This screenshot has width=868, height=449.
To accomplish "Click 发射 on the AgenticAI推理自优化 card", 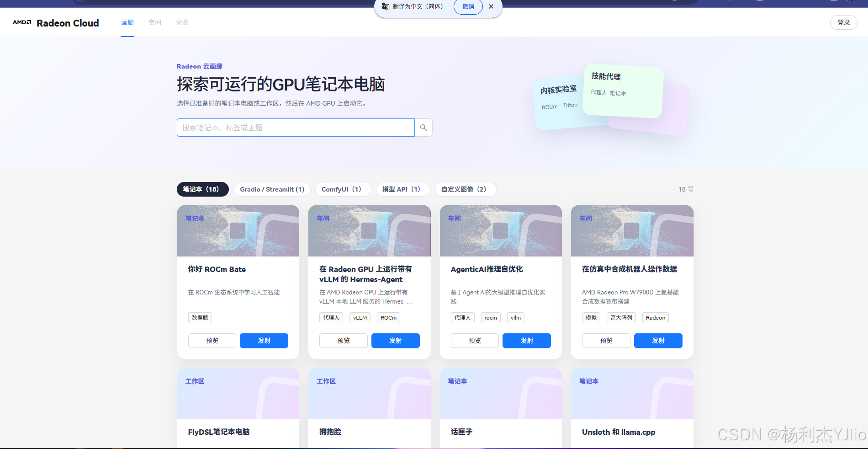I will tap(527, 341).
